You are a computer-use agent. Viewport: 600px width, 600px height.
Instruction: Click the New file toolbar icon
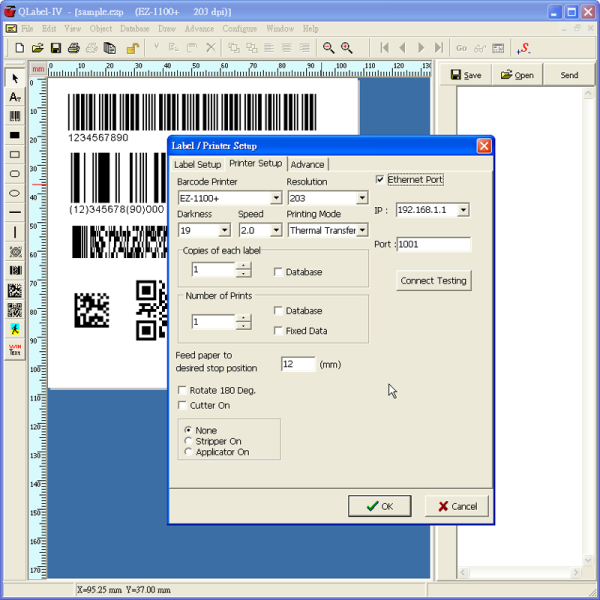point(19,48)
